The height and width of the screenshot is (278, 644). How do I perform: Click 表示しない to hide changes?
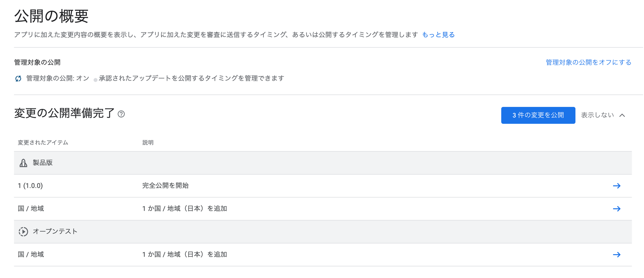(597, 115)
